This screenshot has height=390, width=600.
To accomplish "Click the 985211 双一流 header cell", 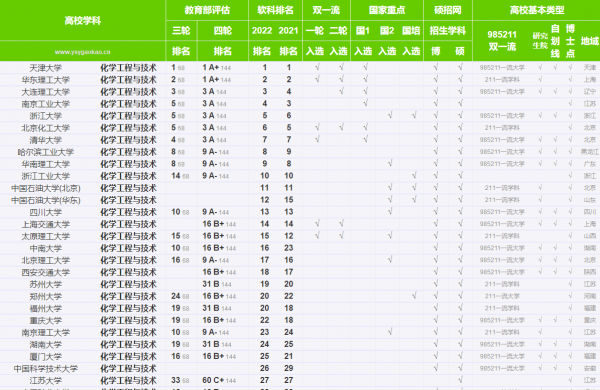I will pos(502,41).
